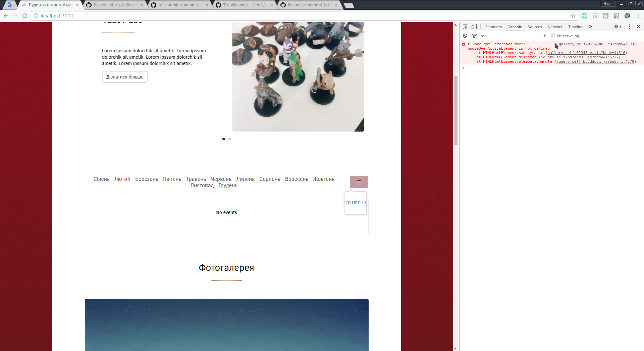Go to the first carousel slide dot

224,139
